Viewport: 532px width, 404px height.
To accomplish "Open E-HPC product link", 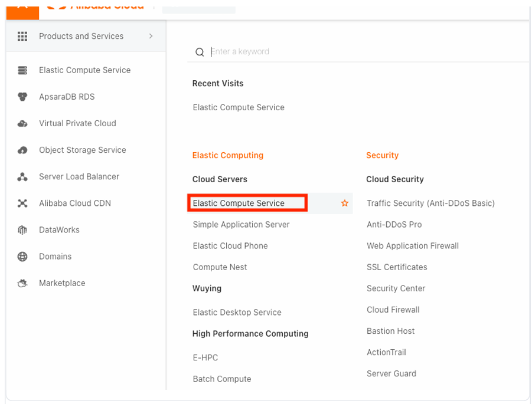I will [x=205, y=358].
